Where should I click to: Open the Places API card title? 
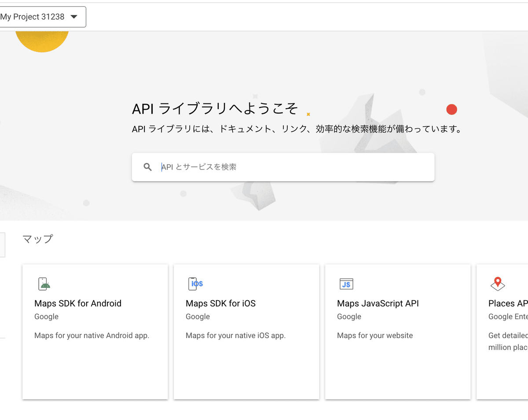pyautogui.click(x=508, y=303)
